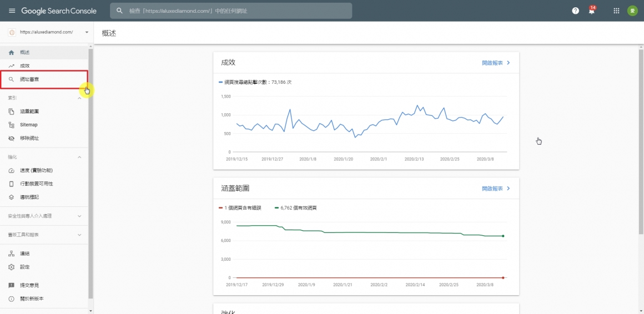This screenshot has height=314, width=644.
Task: Open the Google apps grid
Action: [616, 11]
